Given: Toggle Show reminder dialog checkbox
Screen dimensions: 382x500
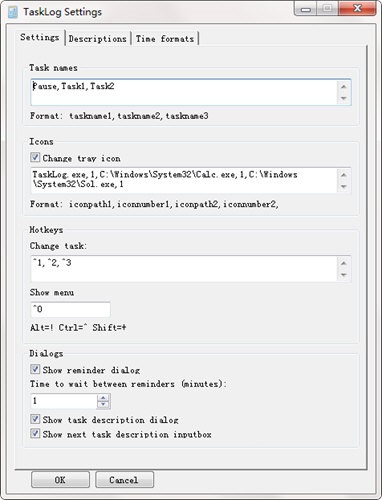Looking at the screenshot, I should click(x=35, y=369).
